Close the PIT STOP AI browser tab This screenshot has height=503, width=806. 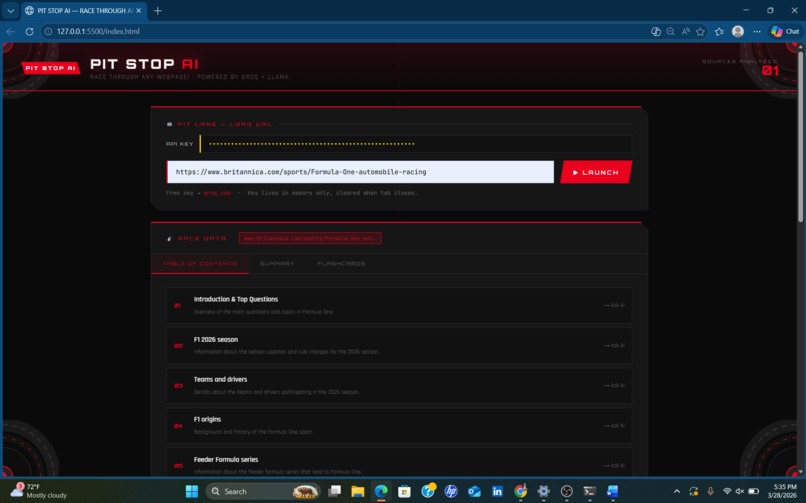138,10
